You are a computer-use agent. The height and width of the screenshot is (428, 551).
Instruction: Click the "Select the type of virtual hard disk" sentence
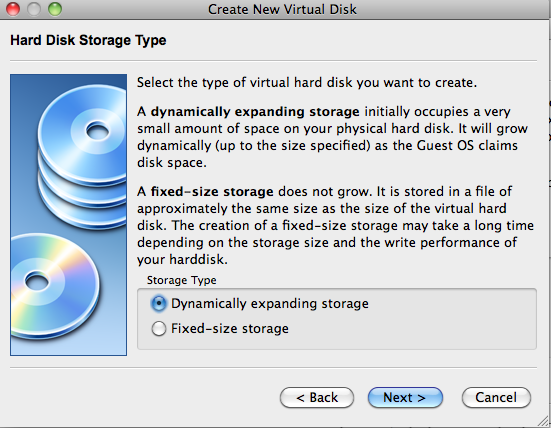click(x=307, y=83)
